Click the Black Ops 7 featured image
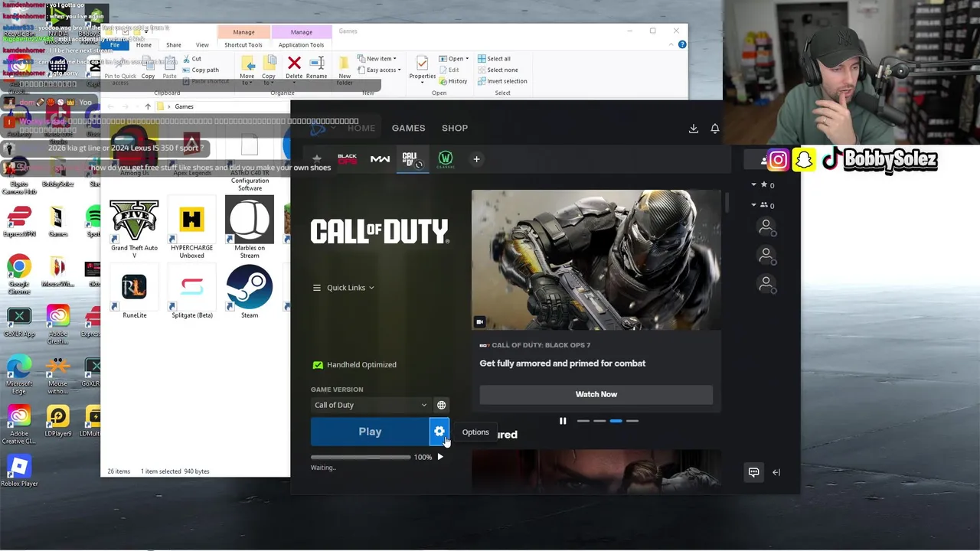This screenshot has height=551, width=980. 596,260
